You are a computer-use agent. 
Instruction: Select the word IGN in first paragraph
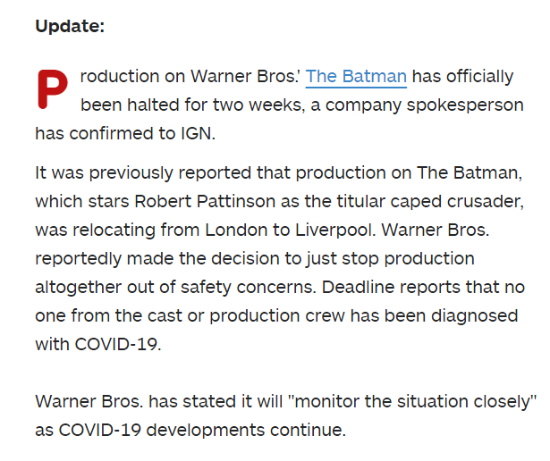196,134
